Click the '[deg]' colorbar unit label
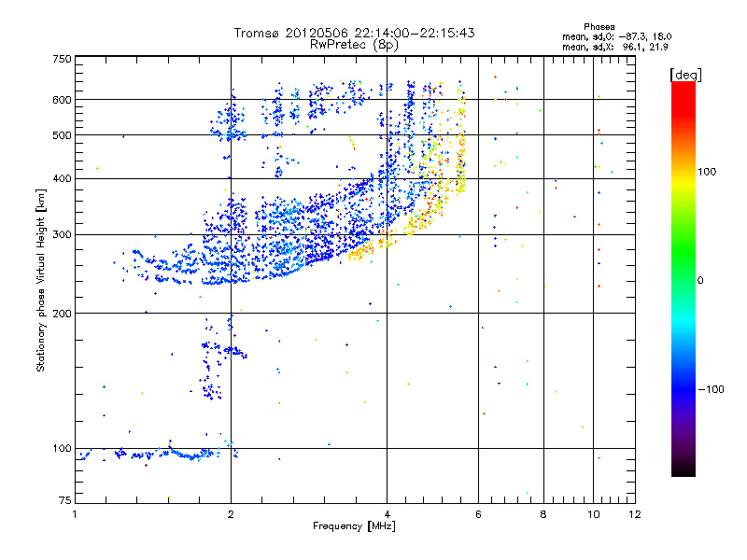This screenshot has height=560, width=747. (685, 75)
